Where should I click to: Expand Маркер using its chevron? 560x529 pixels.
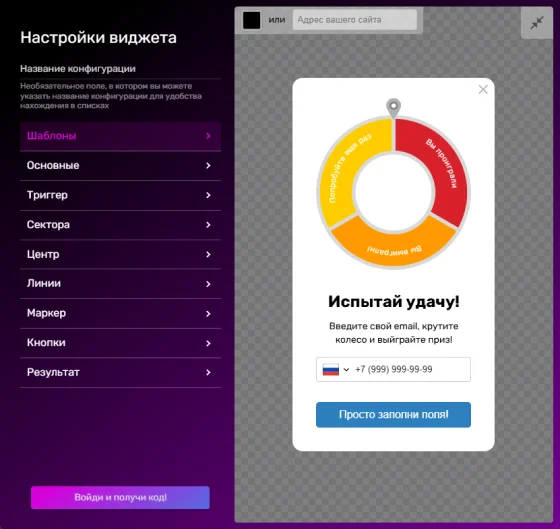[208, 313]
